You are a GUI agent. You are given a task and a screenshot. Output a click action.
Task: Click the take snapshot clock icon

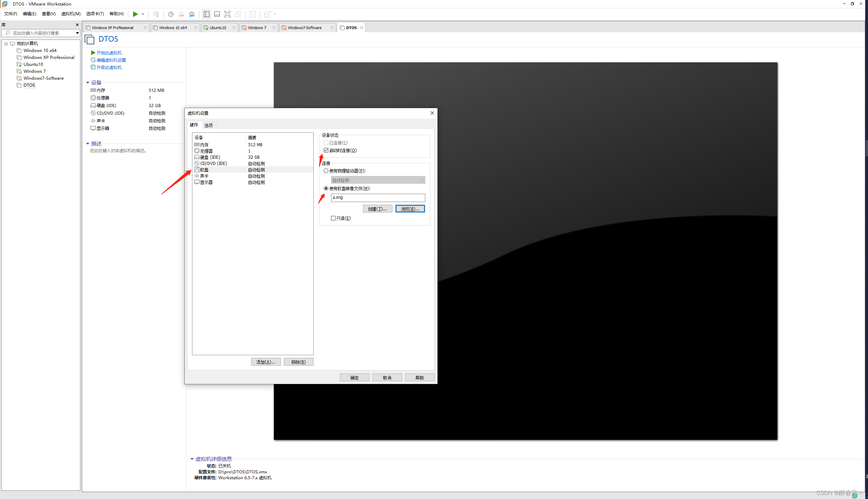[x=171, y=14]
